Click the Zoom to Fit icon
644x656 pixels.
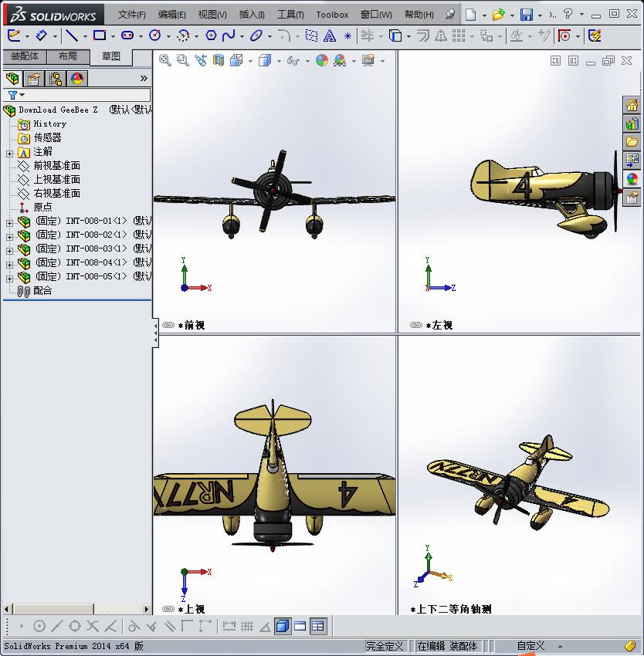(165, 61)
